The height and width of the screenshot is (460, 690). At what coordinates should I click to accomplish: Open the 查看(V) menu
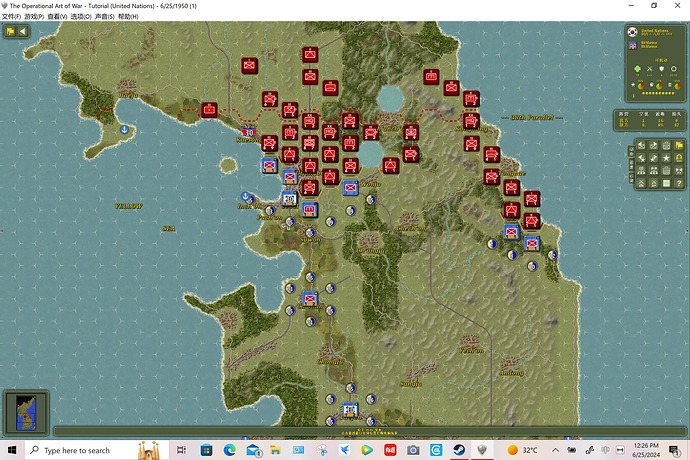tap(57, 17)
